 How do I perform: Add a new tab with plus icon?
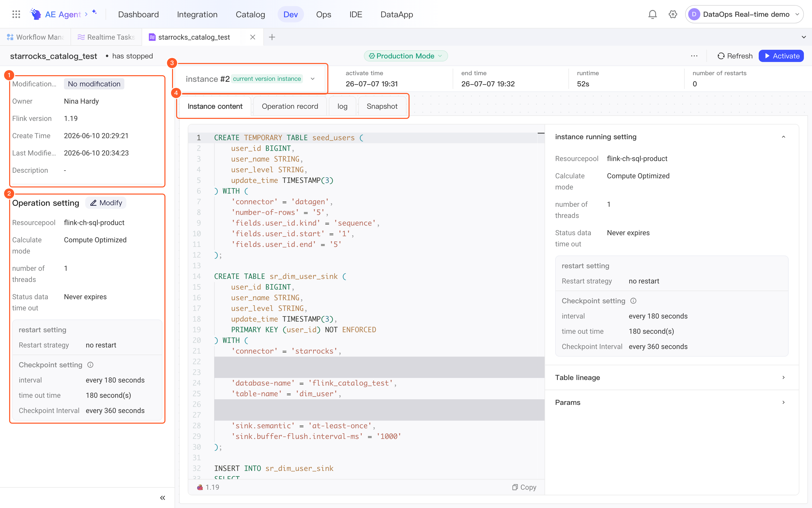coord(272,37)
